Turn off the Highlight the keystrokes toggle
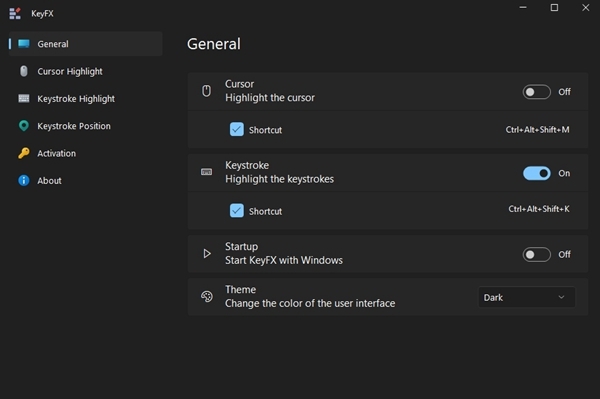The height and width of the screenshot is (399, 600). 536,173
